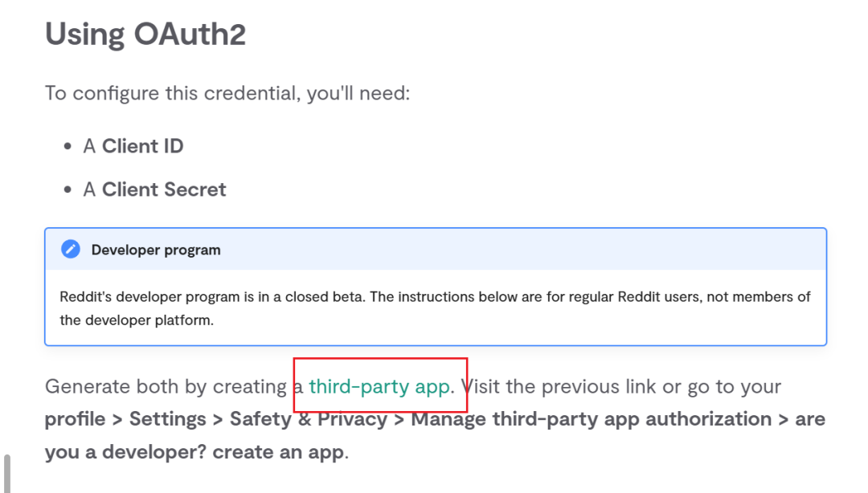Click the closed beta notice body text
This screenshot has height=493, width=868.
(x=435, y=308)
